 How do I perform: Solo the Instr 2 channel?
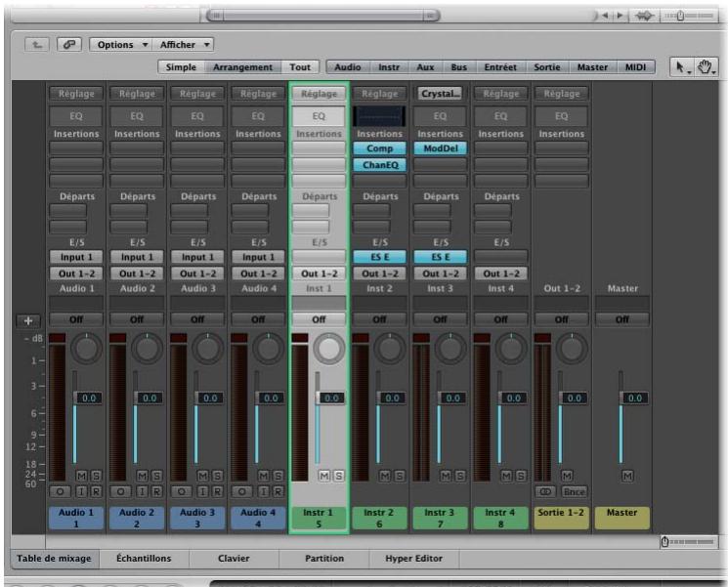pyautogui.click(x=400, y=476)
